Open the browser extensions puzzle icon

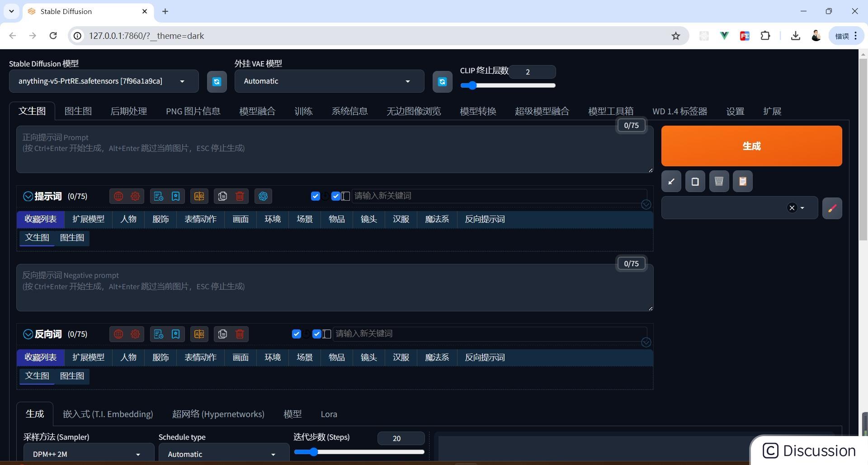point(765,36)
